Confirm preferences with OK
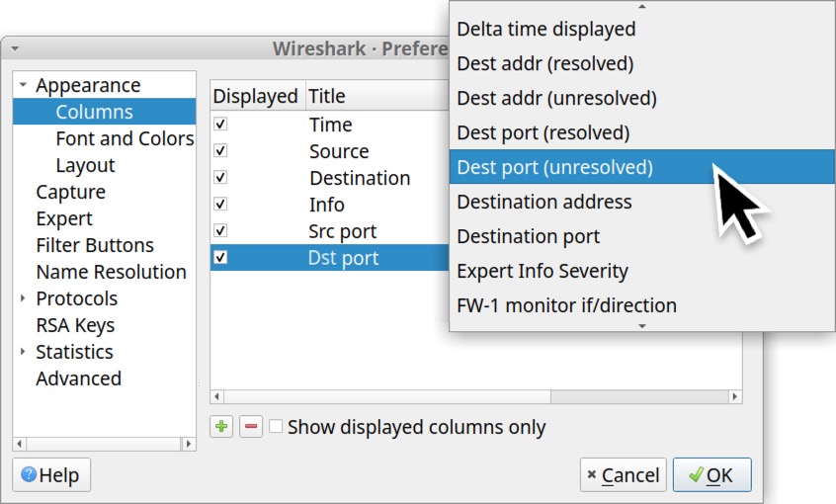This screenshot has width=836, height=504. coord(711,474)
